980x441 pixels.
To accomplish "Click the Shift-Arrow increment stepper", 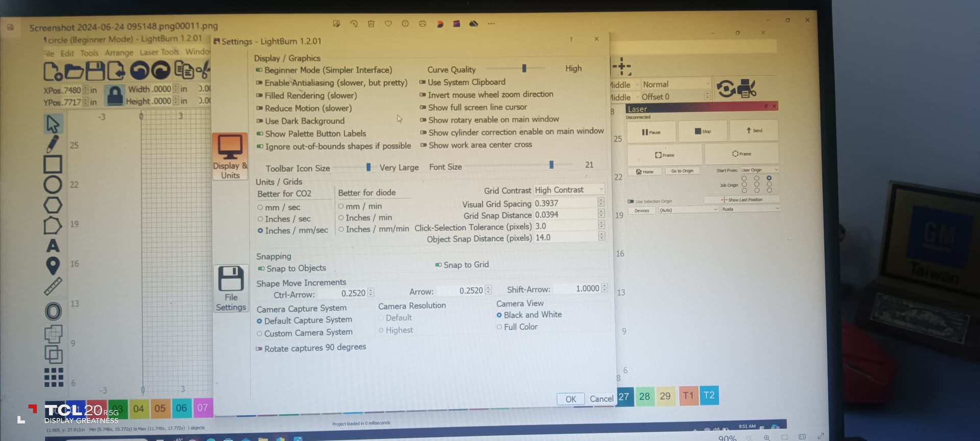I will [x=604, y=288].
